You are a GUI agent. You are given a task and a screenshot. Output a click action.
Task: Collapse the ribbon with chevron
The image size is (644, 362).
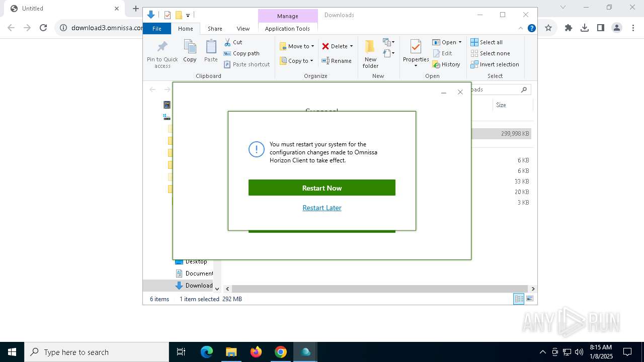(521, 28)
